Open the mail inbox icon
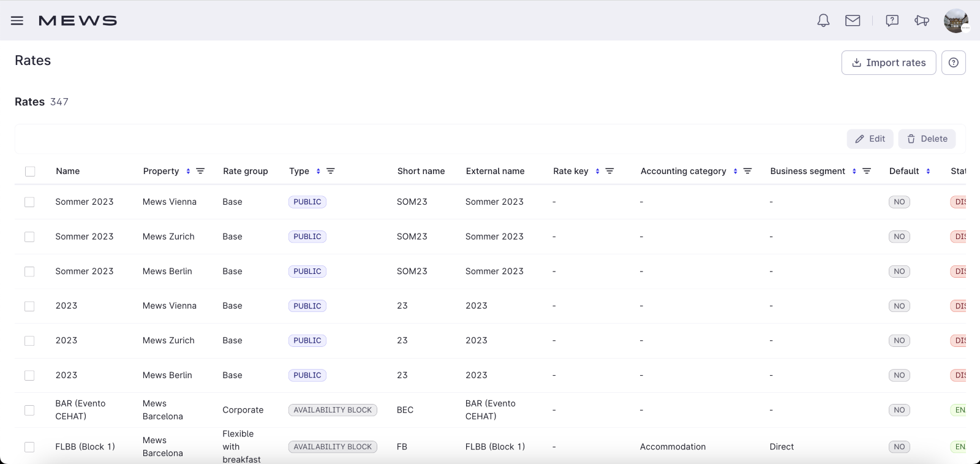The image size is (980, 464). (853, 21)
